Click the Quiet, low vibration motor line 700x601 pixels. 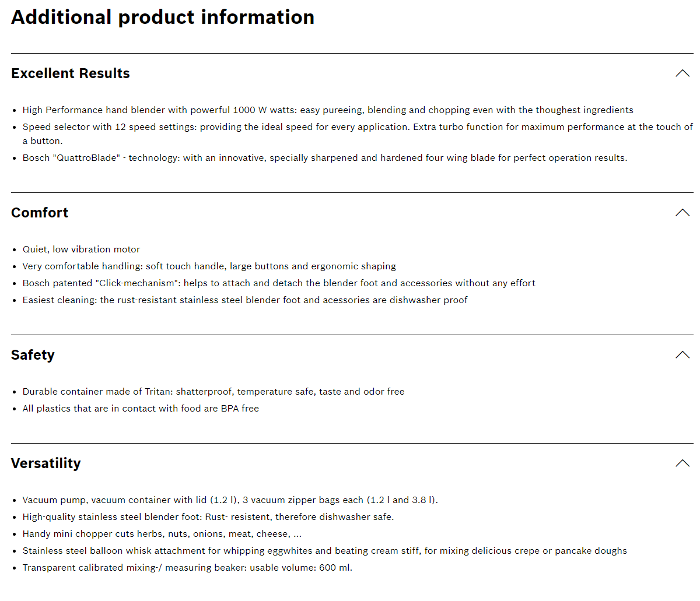tap(81, 249)
